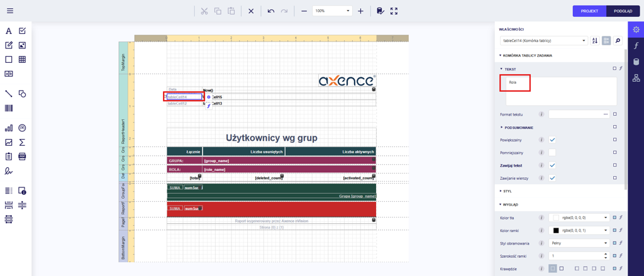Uncheck the Powiększalny checkbox
The height and width of the screenshot is (276, 644).
tap(552, 140)
